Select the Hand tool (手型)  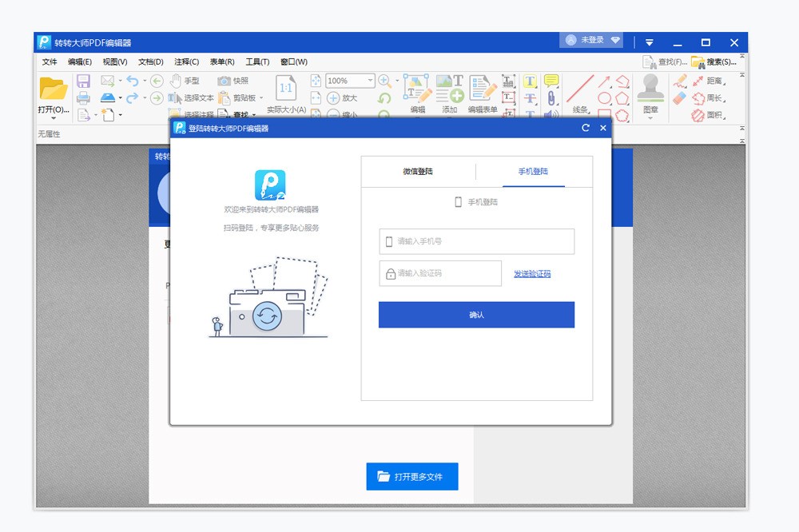click(x=185, y=80)
